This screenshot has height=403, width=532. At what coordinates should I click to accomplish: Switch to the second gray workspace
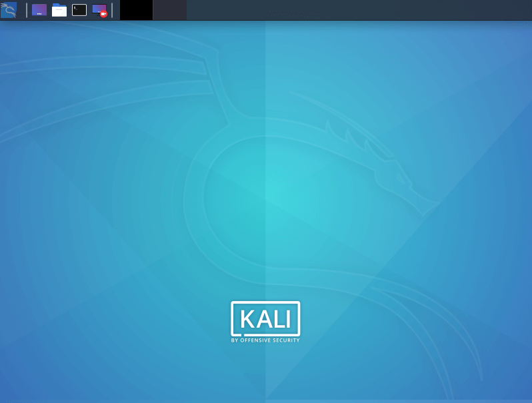click(169, 10)
